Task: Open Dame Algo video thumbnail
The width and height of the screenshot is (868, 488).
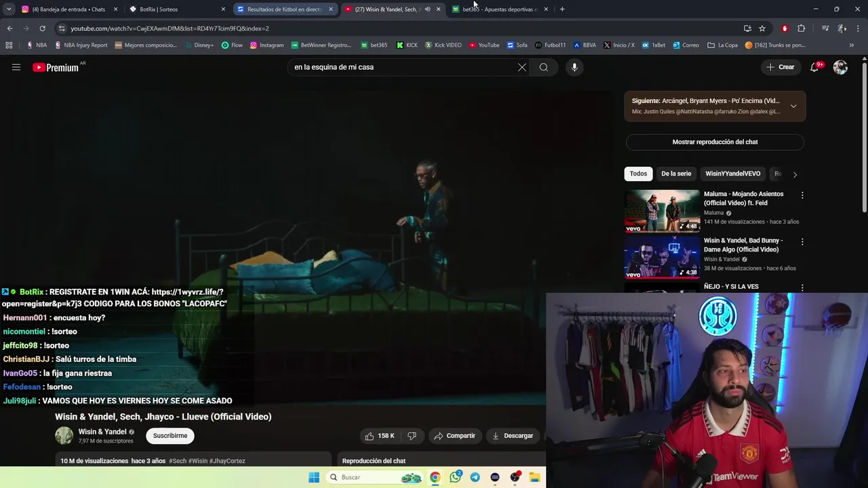Action: (x=662, y=257)
